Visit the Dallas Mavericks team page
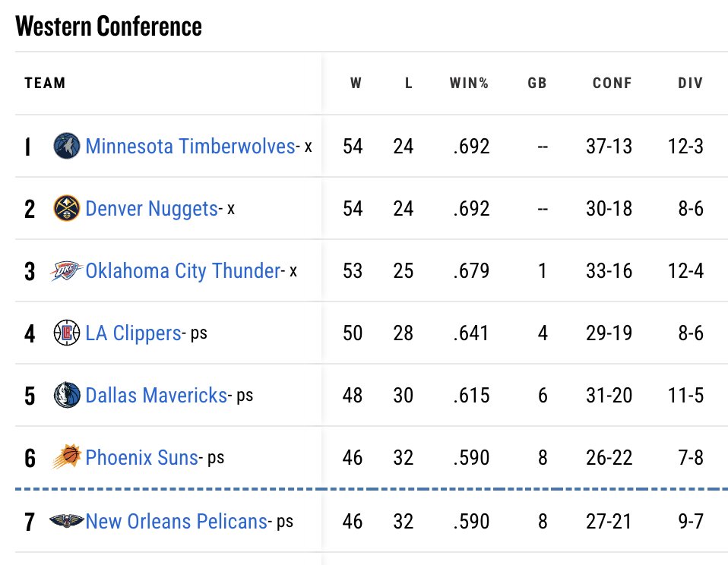This screenshot has width=728, height=565. point(156,395)
